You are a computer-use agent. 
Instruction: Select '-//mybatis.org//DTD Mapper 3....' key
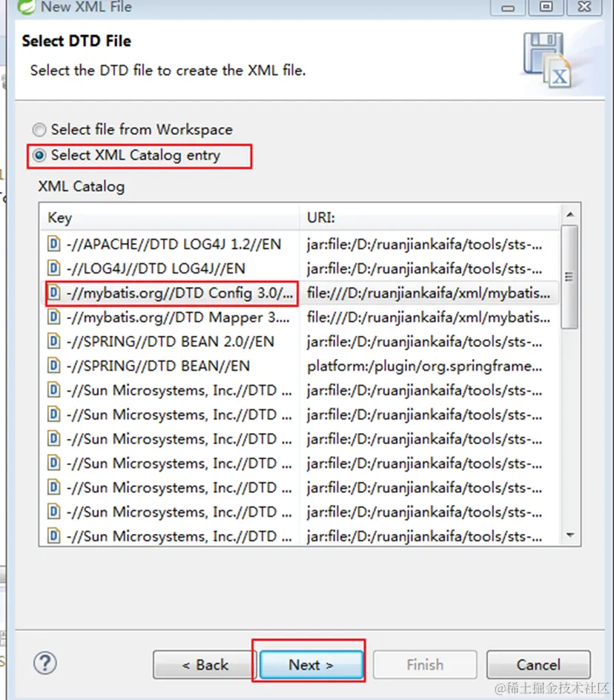pos(178,317)
